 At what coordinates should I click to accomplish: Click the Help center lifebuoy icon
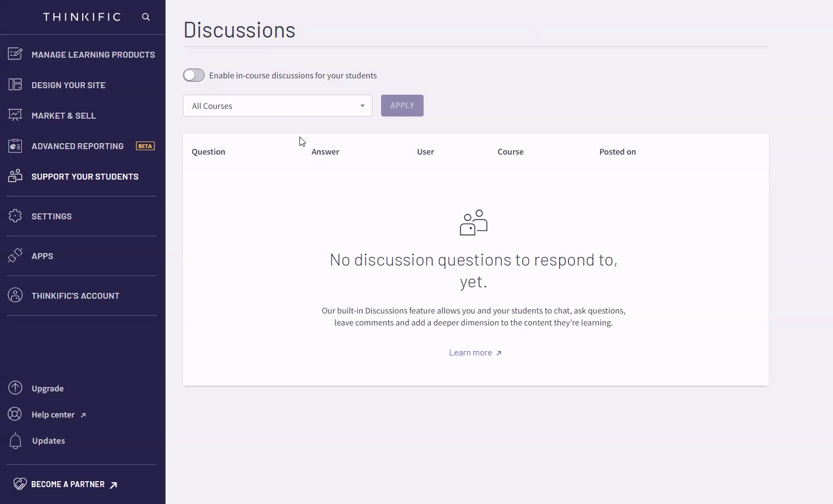pyautogui.click(x=15, y=414)
